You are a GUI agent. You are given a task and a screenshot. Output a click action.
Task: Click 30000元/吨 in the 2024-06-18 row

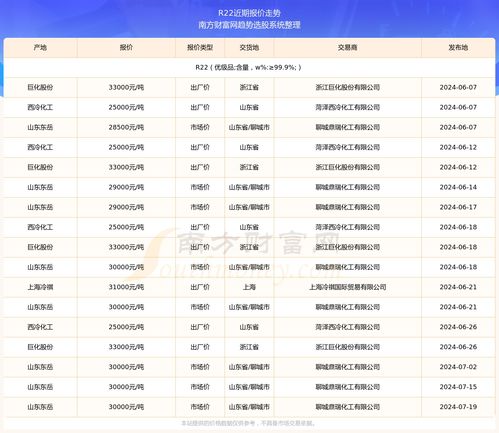126,267
